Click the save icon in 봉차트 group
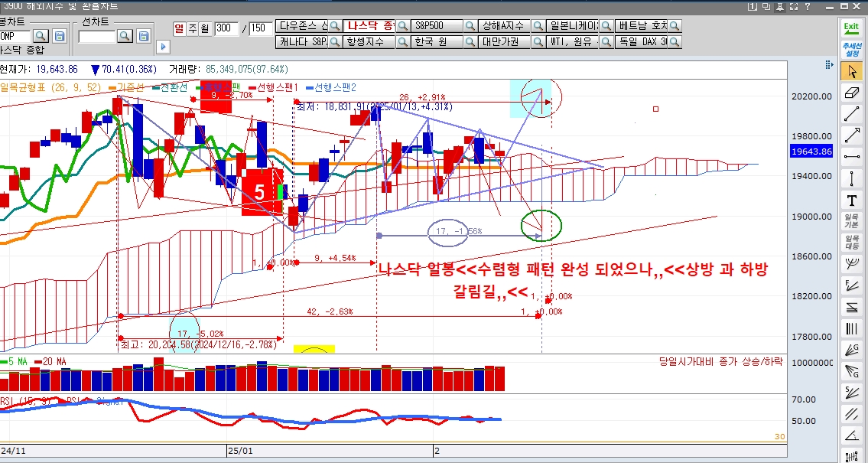The image size is (868, 463). (x=59, y=36)
